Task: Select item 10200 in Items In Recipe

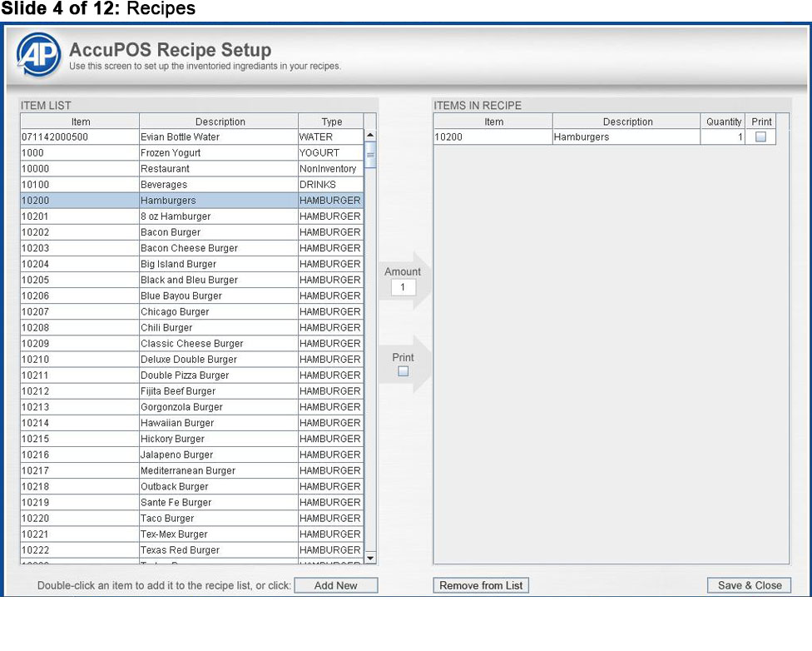Action: tap(493, 137)
